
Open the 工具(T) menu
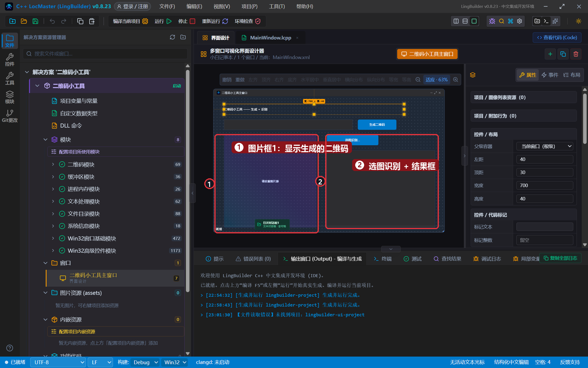(x=277, y=6)
